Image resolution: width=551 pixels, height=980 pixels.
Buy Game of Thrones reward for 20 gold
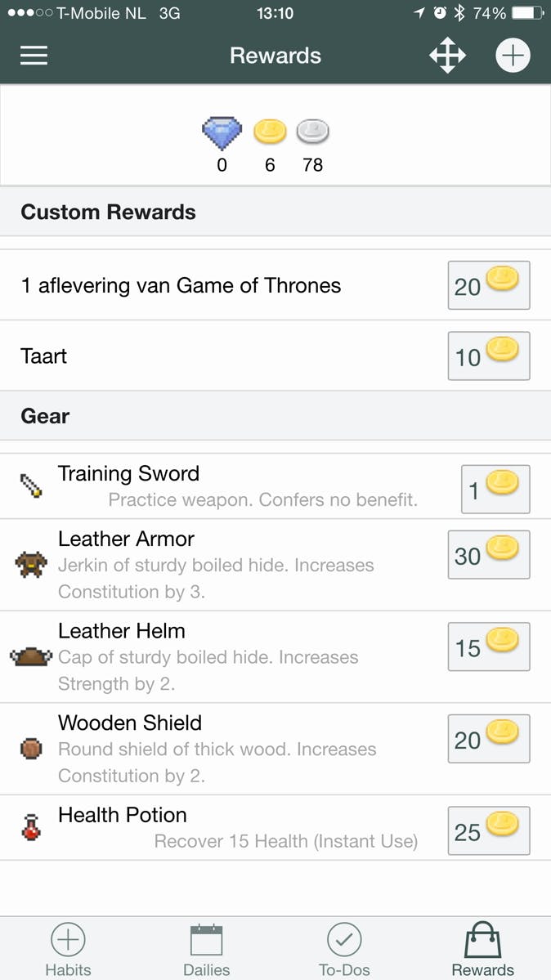488,285
